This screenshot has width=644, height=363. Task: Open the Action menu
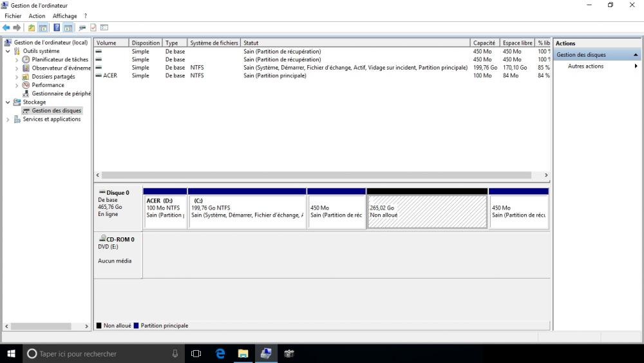(x=37, y=16)
